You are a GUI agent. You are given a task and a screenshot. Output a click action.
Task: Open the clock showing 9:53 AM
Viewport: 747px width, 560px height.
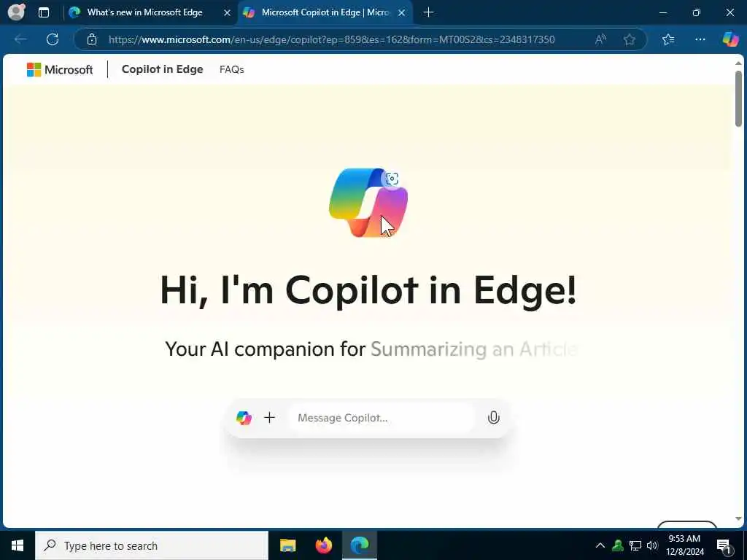pyautogui.click(x=684, y=545)
